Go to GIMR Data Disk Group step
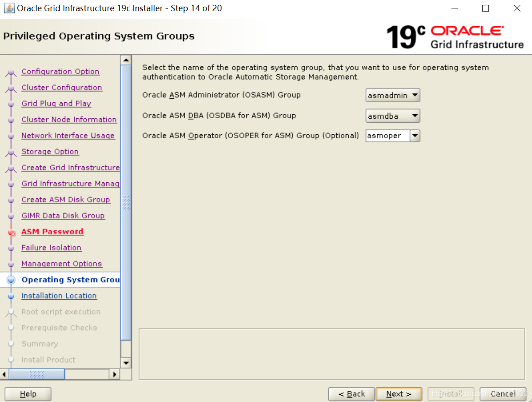Viewport: 532px width, 402px height. [x=63, y=216]
